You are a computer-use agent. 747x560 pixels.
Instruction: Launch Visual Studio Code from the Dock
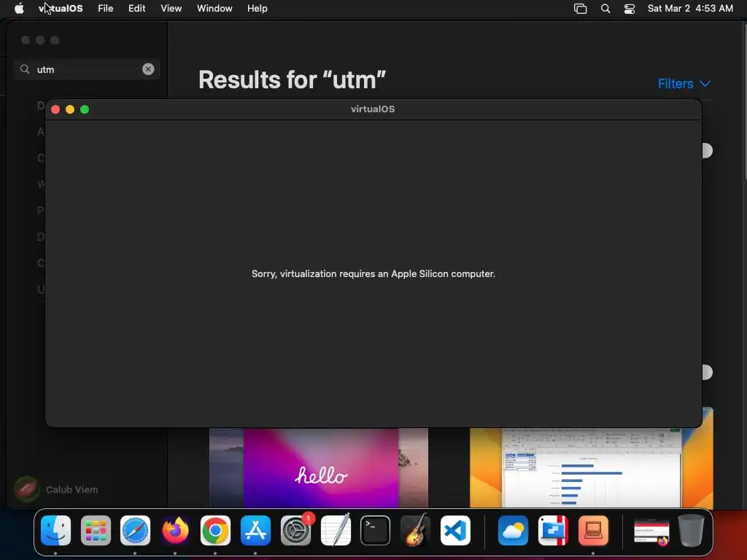[455, 531]
